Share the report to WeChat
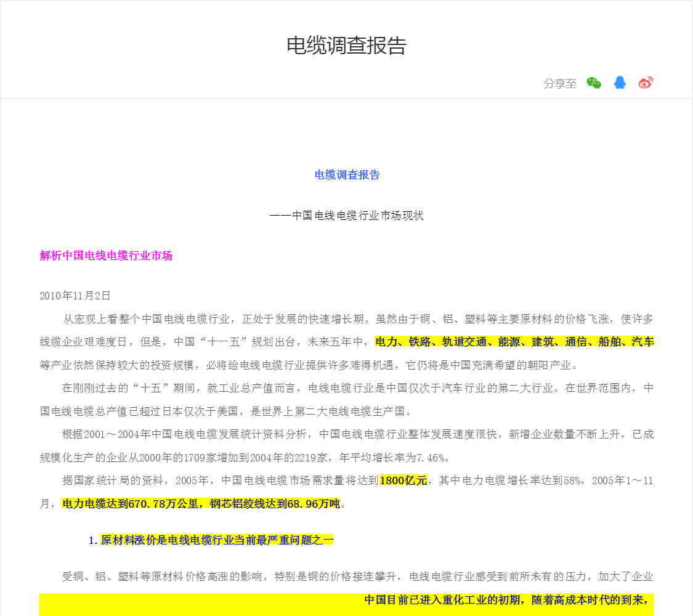This screenshot has width=693, height=616. click(x=594, y=83)
